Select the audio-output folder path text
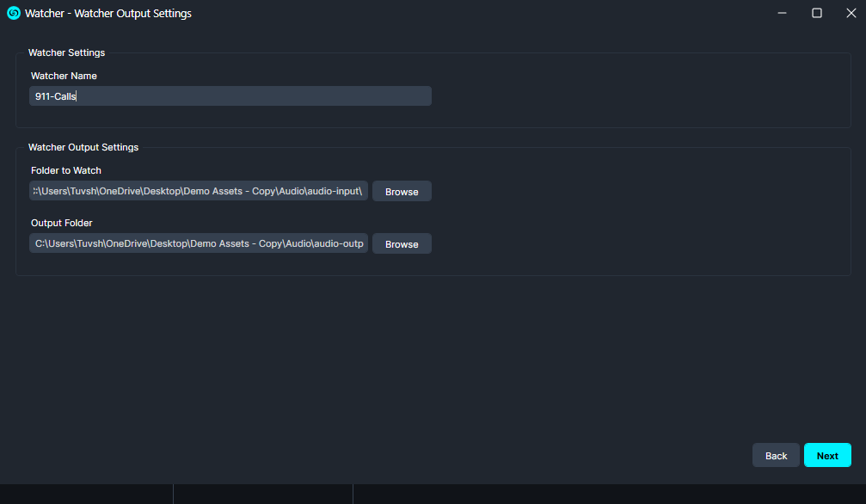866x504 pixels. 198,243
